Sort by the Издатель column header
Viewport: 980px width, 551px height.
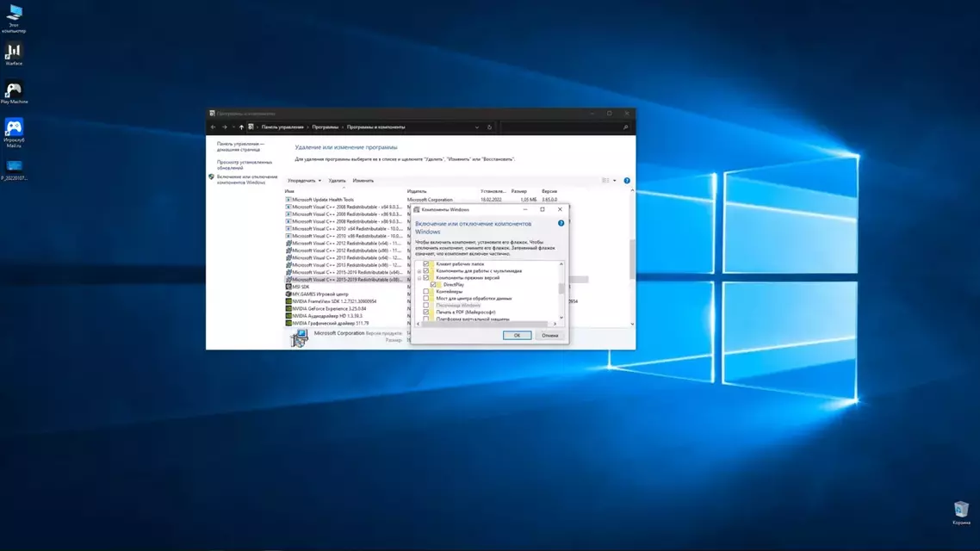tap(417, 191)
